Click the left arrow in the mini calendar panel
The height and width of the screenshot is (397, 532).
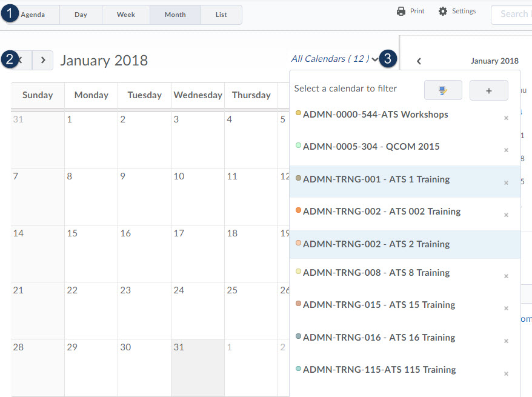click(x=419, y=61)
